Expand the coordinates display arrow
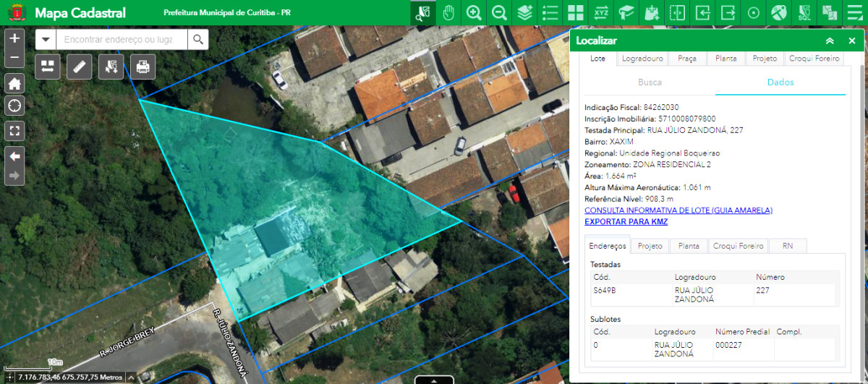This screenshot has height=384, width=868. tap(131, 377)
